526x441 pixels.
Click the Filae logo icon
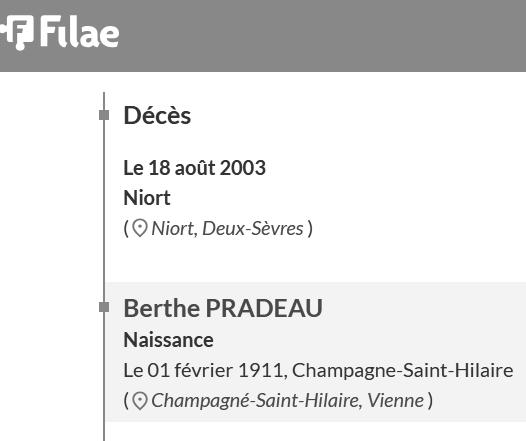coord(17,33)
